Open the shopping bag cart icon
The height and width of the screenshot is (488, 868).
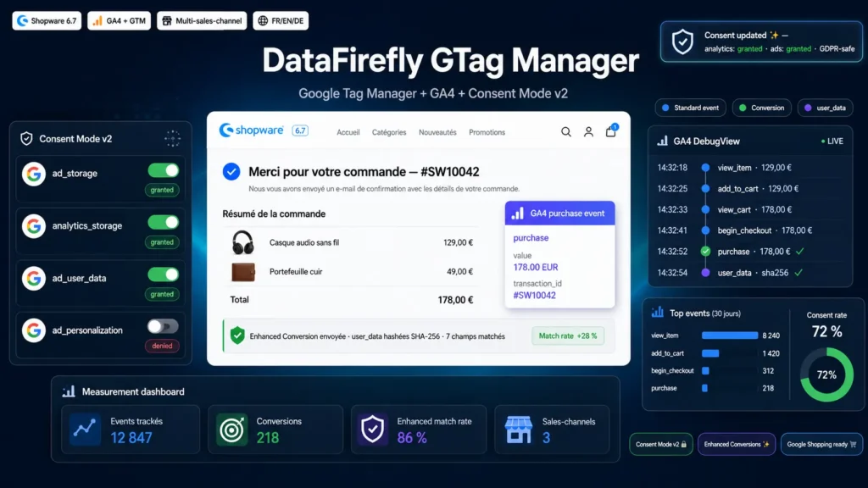point(610,130)
